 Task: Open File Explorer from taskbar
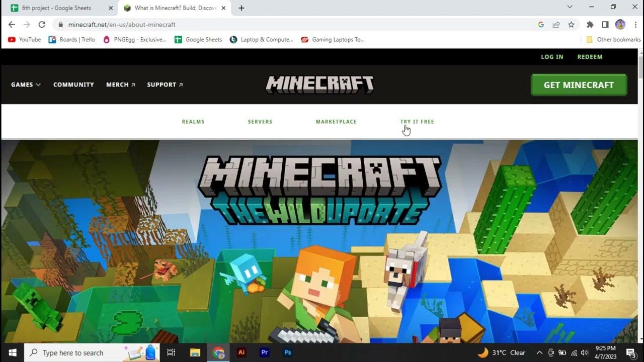tap(195, 352)
